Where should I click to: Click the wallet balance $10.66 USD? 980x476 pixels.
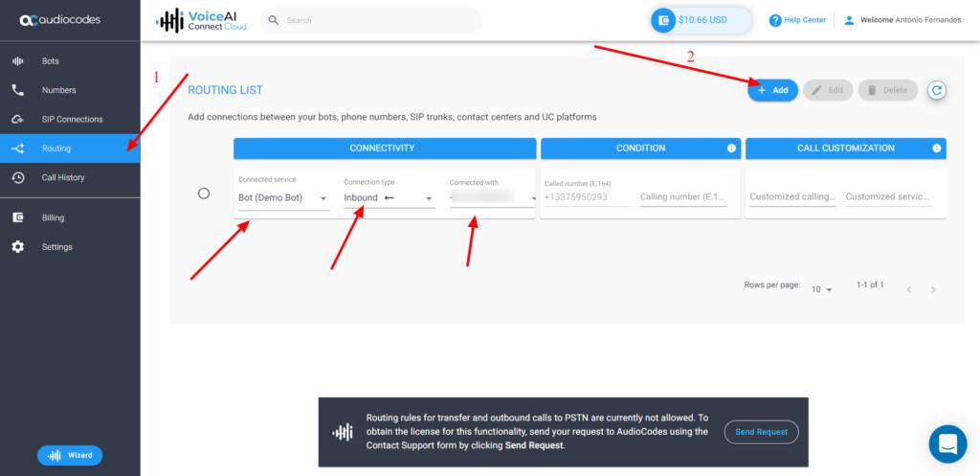click(702, 20)
